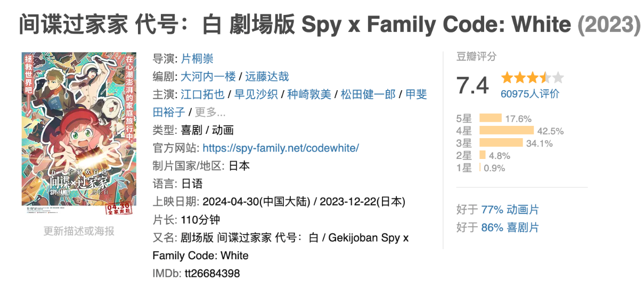Open screenwriter 大河内一楼 link
644x287 pixels.
(x=208, y=76)
